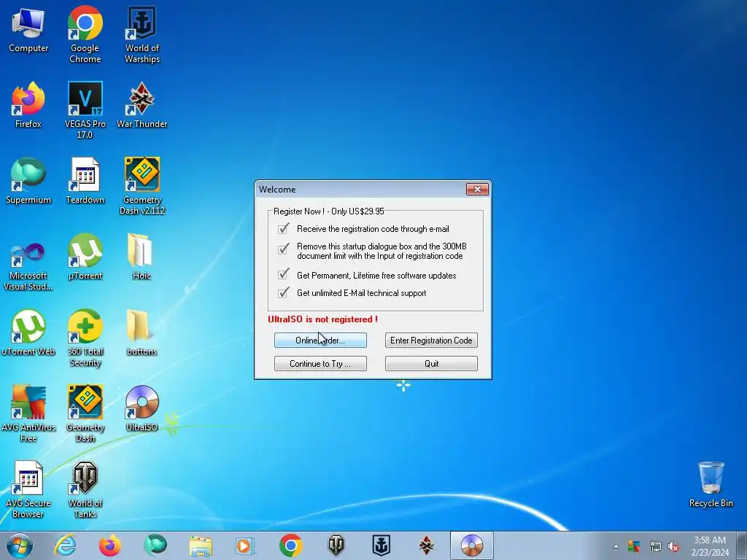Image resolution: width=747 pixels, height=560 pixels.
Task: Click the uTorrent Web desktop shortcut
Action: [28, 333]
